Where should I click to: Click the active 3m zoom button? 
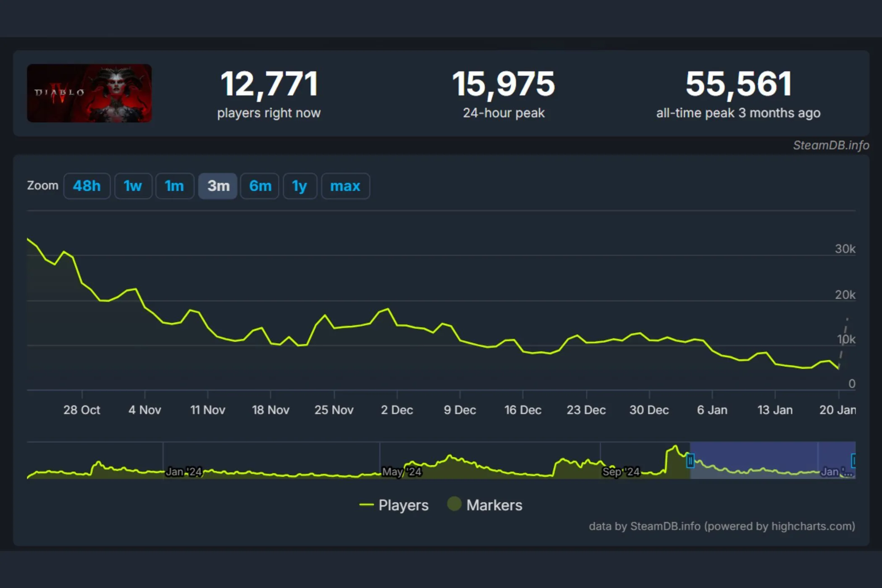pos(218,186)
